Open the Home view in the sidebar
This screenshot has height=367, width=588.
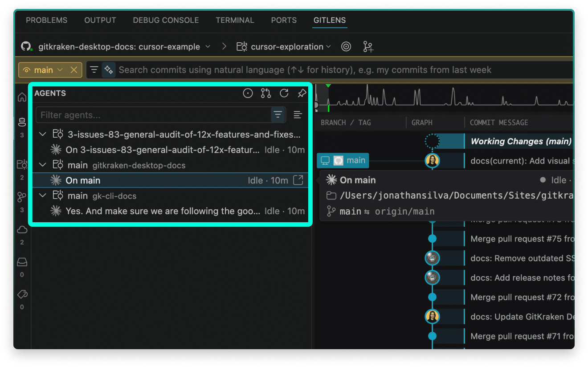point(22,97)
